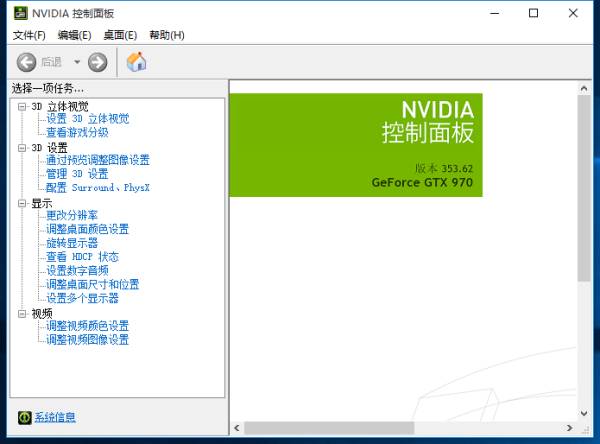The height and width of the screenshot is (444, 600).
Task: Click the NVIDIA title bar app icon
Action: pos(21,13)
